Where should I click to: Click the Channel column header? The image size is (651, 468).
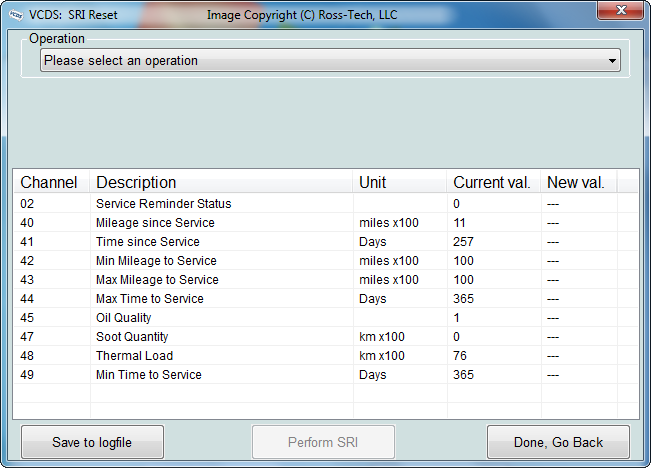[49, 182]
